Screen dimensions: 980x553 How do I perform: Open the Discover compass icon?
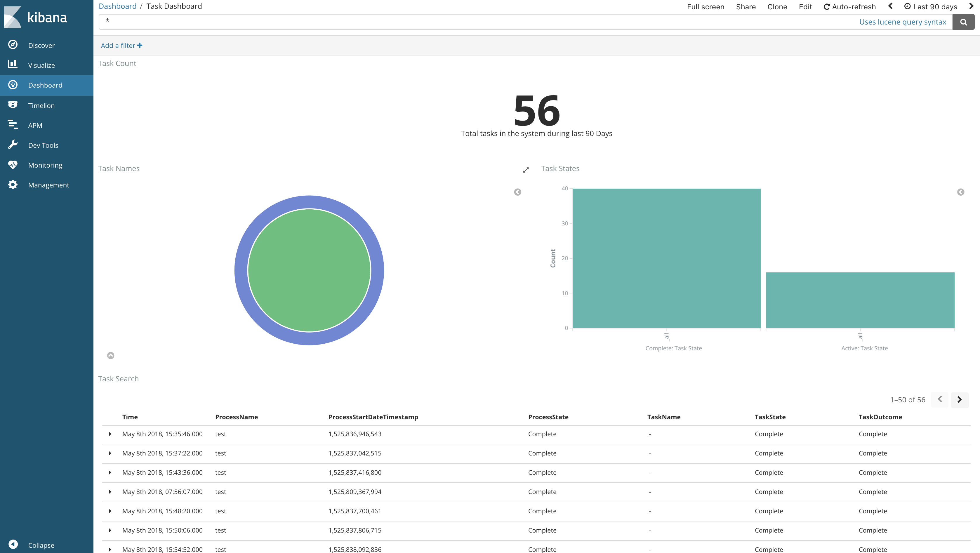(x=13, y=45)
